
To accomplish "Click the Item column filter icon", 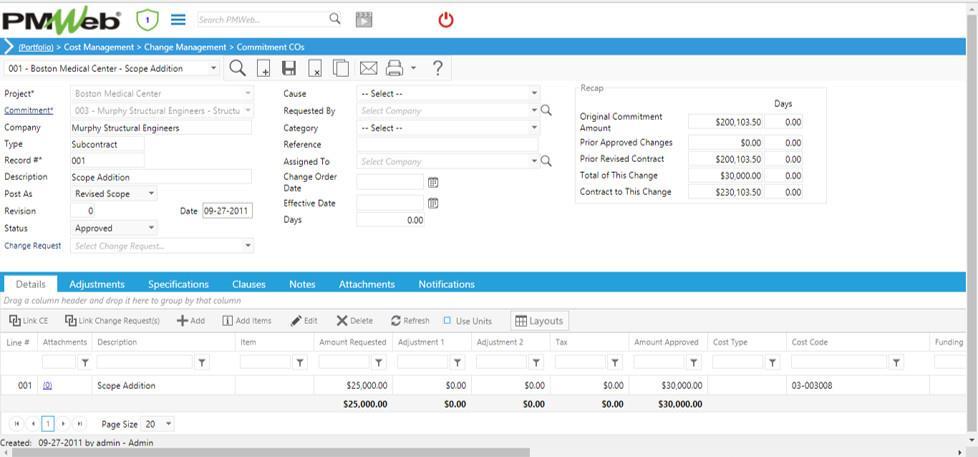I will click(300, 362).
